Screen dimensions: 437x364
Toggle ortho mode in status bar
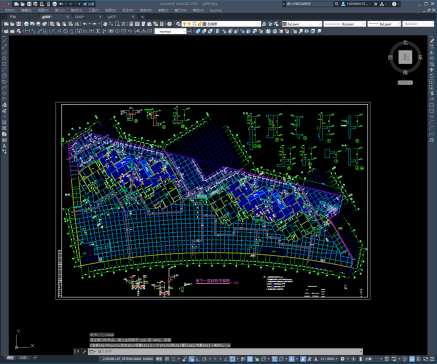click(x=198, y=359)
